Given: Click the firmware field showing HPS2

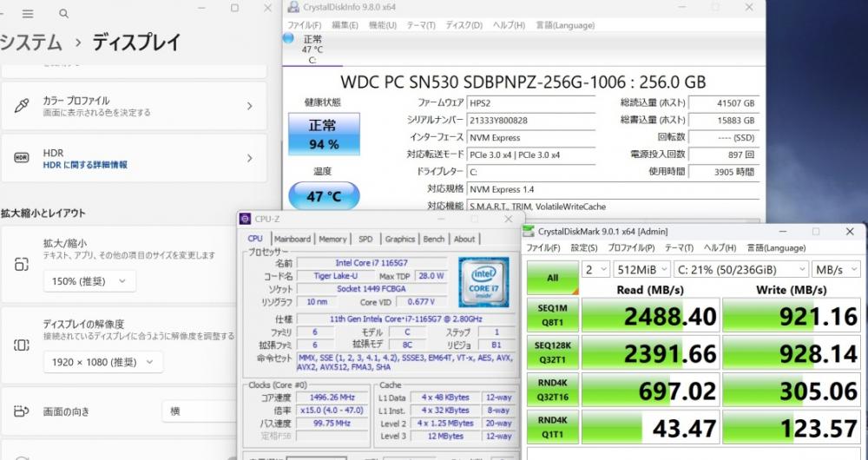Looking at the screenshot, I should click(x=531, y=103).
